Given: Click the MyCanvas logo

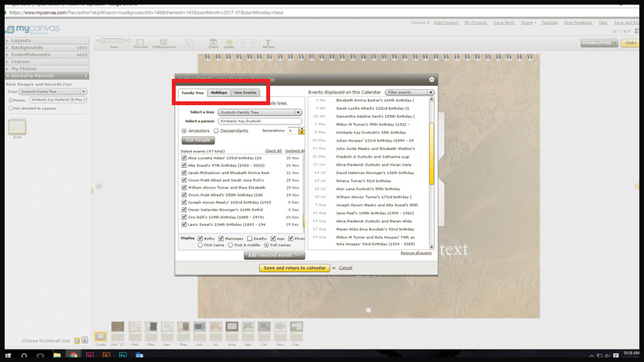Looking at the screenshot, I should coord(33,29).
